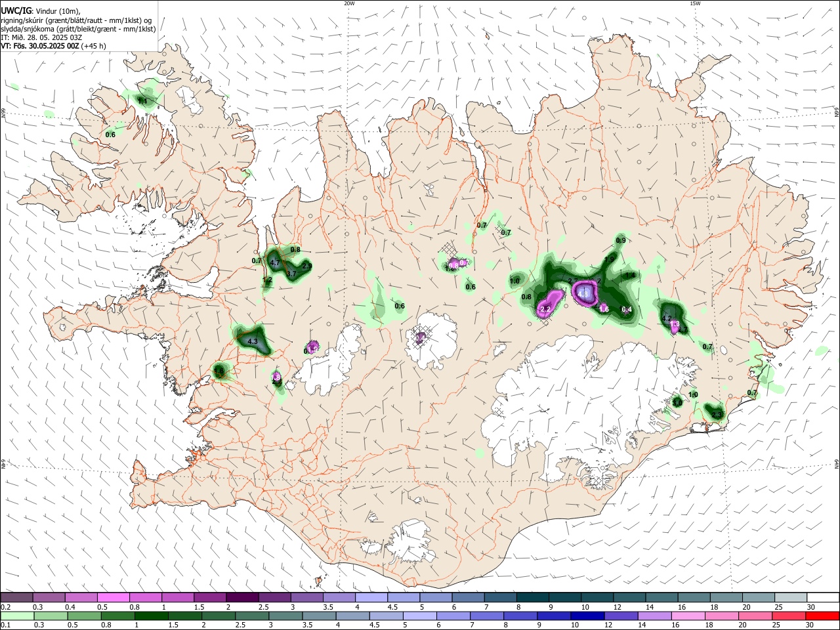The height and width of the screenshot is (630, 840).
Task: Click the upper legend swatch between 0.2 and 0.3
Action: 17,597
